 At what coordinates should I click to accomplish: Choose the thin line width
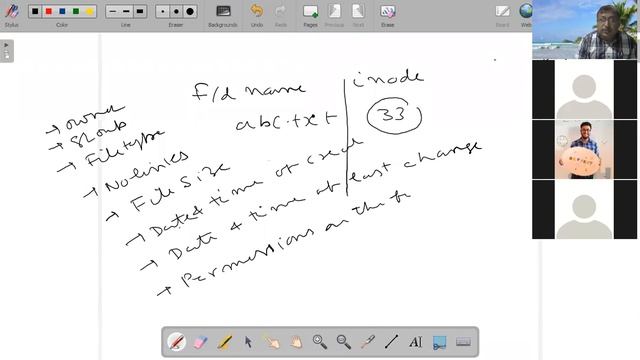pyautogui.click(x=113, y=11)
